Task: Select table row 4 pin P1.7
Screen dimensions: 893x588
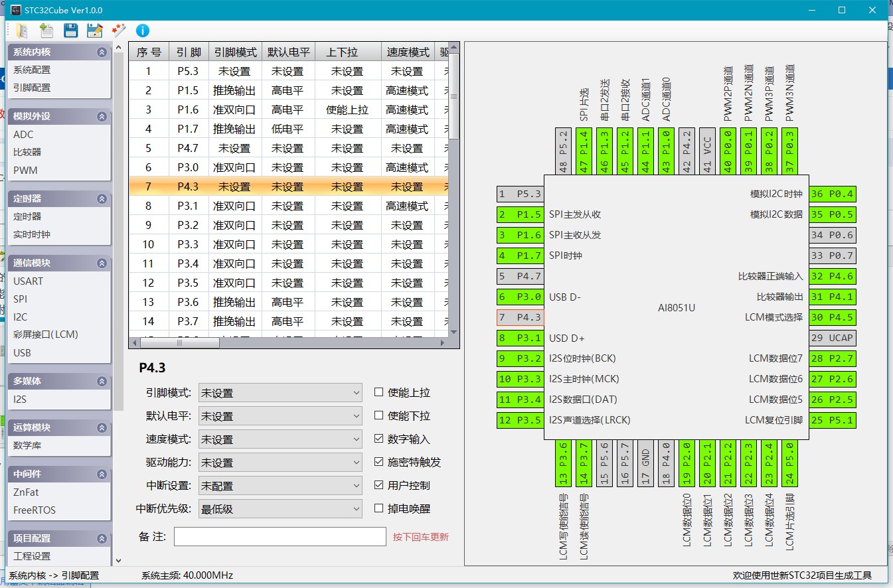Action: pyautogui.click(x=289, y=129)
